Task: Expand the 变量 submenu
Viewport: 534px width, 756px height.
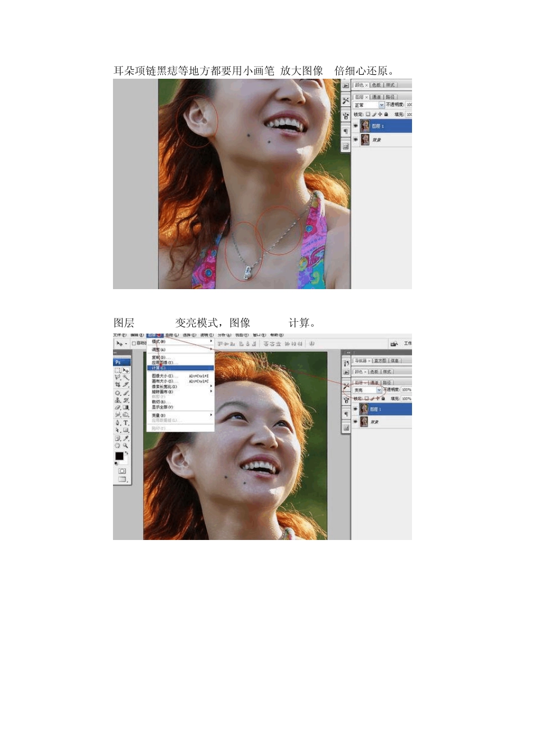Action: tap(180, 415)
